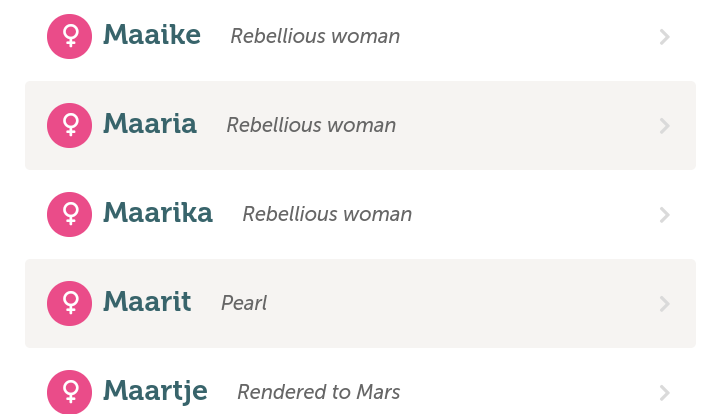
Task: Go to the Maarit name page
Action: (147, 302)
